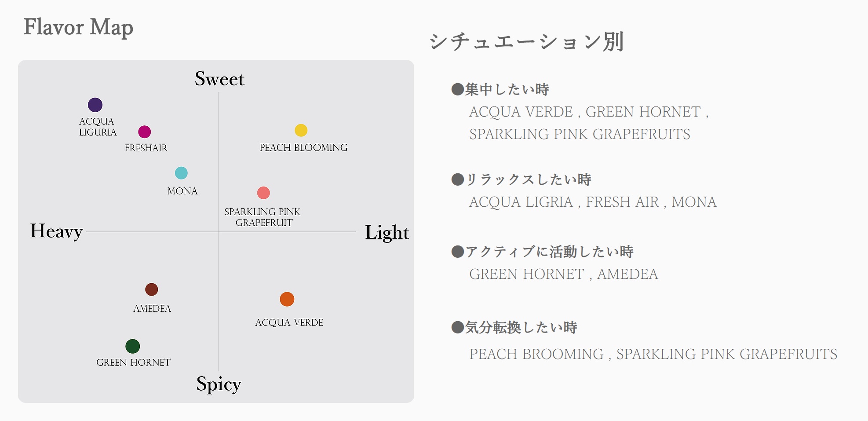
Task: Click the dark green GREEN HORNET dot
Action: point(132,346)
